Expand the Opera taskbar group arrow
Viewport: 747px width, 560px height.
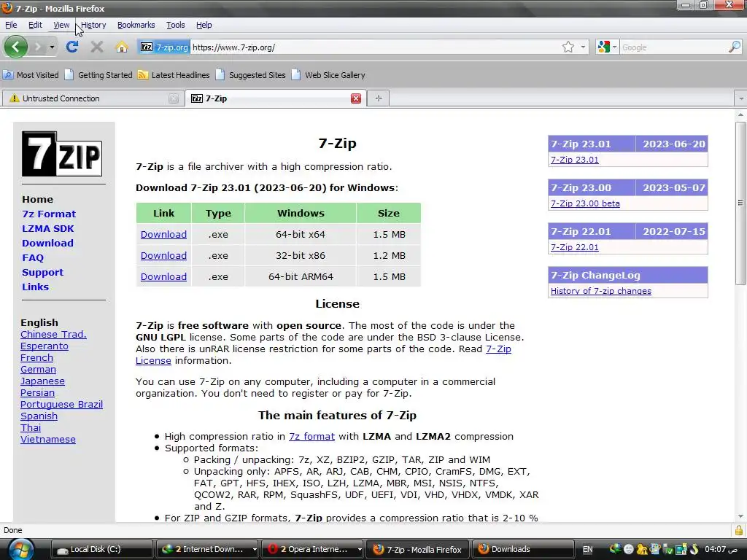click(360, 549)
